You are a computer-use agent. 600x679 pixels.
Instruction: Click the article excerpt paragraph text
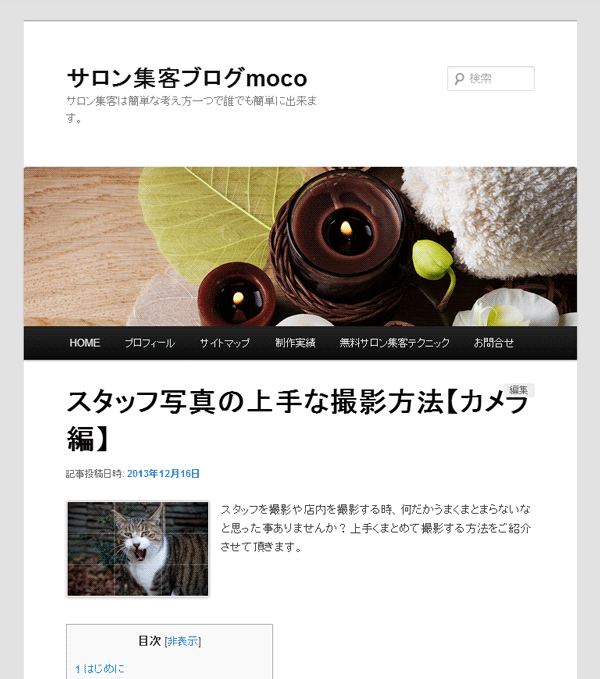pos(376,528)
